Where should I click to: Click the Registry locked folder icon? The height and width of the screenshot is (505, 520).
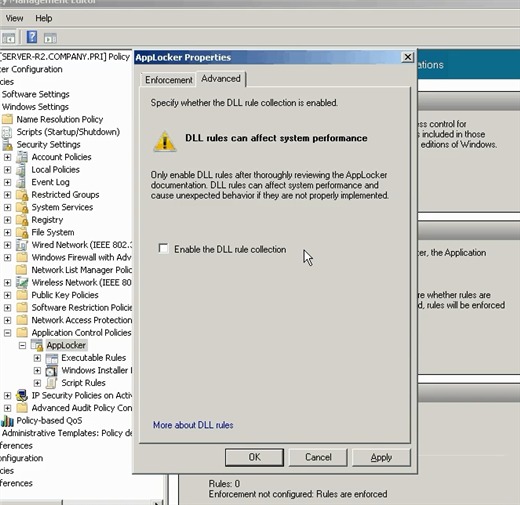(x=22, y=220)
